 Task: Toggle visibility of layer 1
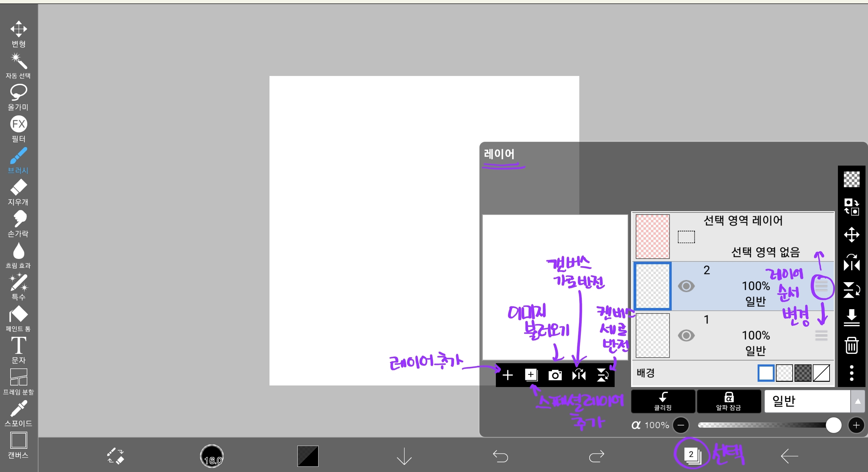point(686,336)
